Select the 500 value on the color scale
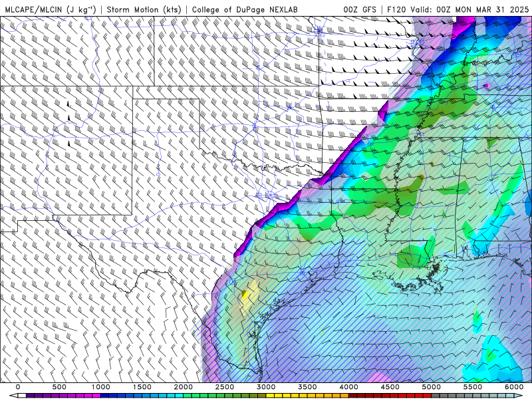This screenshot has height=399, width=532. pyautogui.click(x=59, y=387)
